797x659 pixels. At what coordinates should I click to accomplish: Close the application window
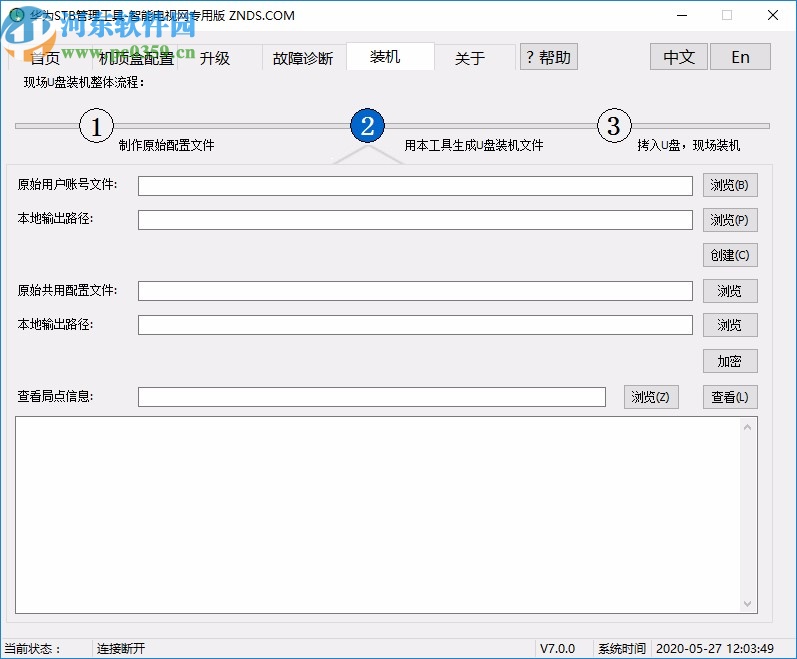click(x=773, y=15)
